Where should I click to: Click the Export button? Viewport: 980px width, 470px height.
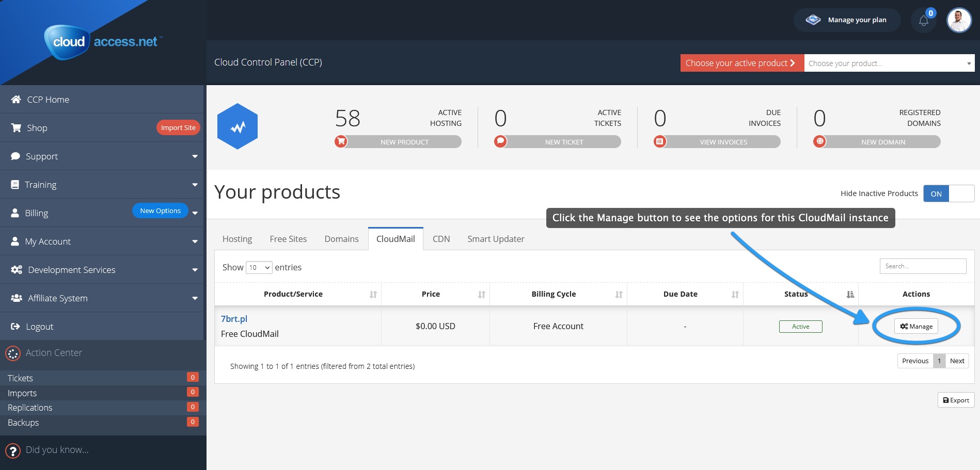956,400
